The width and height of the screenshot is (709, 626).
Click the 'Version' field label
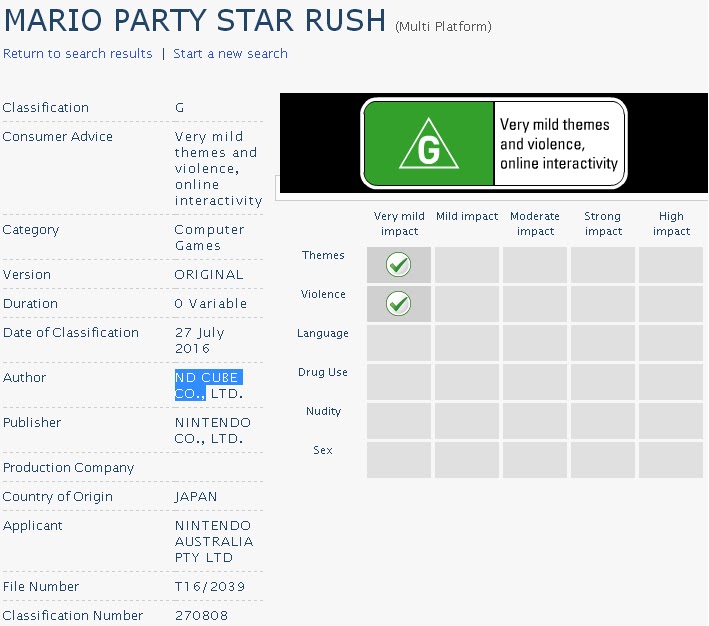click(x=27, y=275)
